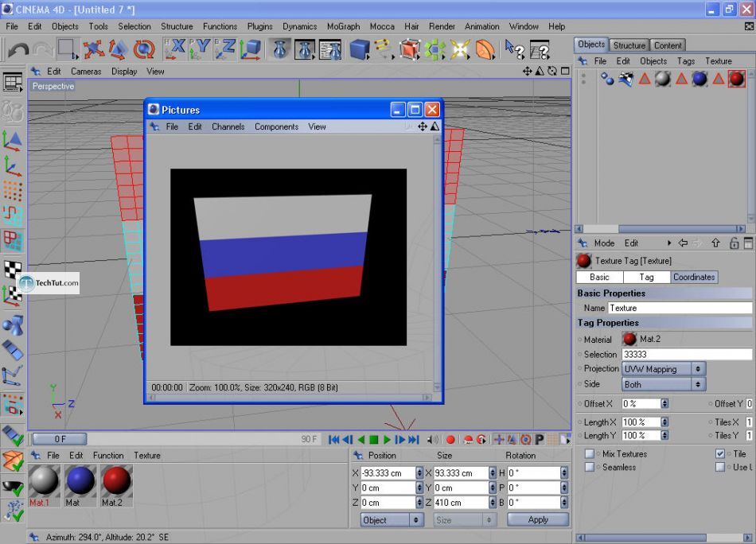Click the blue material texture tag
Screen dimensions: 756x544
(x=699, y=79)
